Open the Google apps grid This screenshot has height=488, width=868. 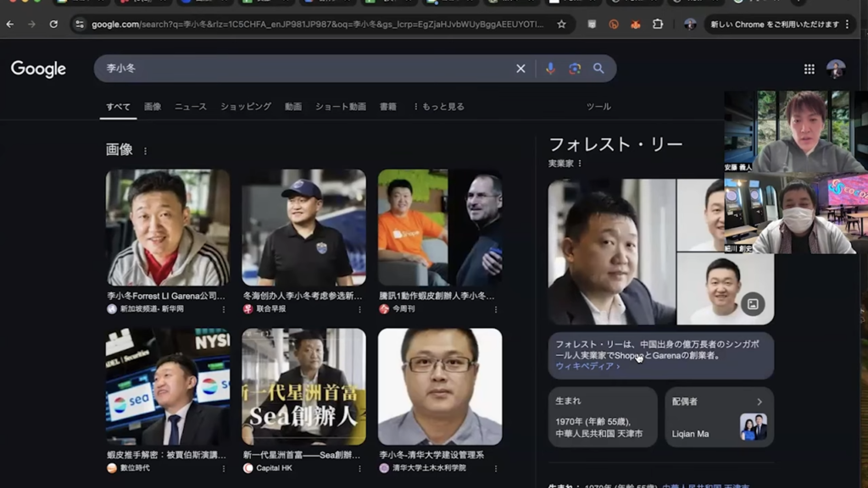tap(810, 69)
